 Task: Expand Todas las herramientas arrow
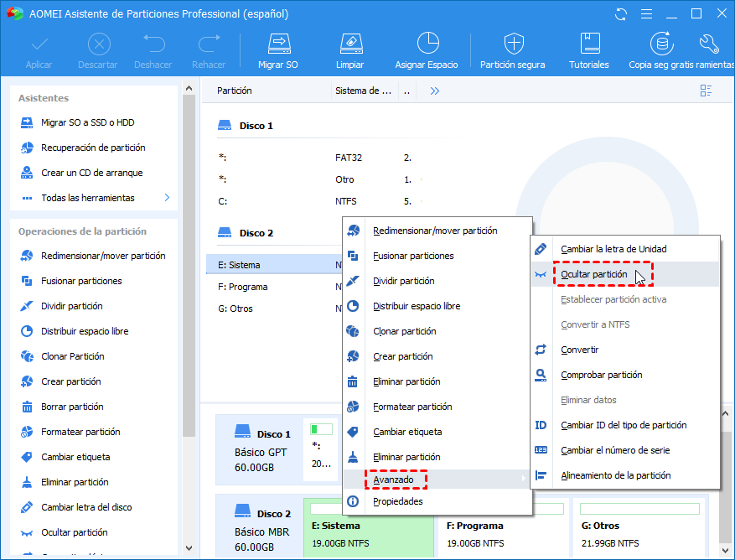point(167,198)
